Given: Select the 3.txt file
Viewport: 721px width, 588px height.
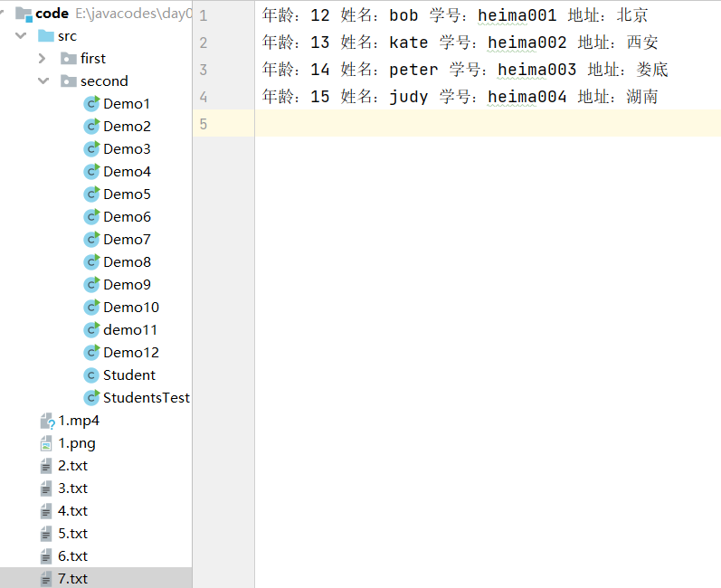Looking at the screenshot, I should pos(72,488).
